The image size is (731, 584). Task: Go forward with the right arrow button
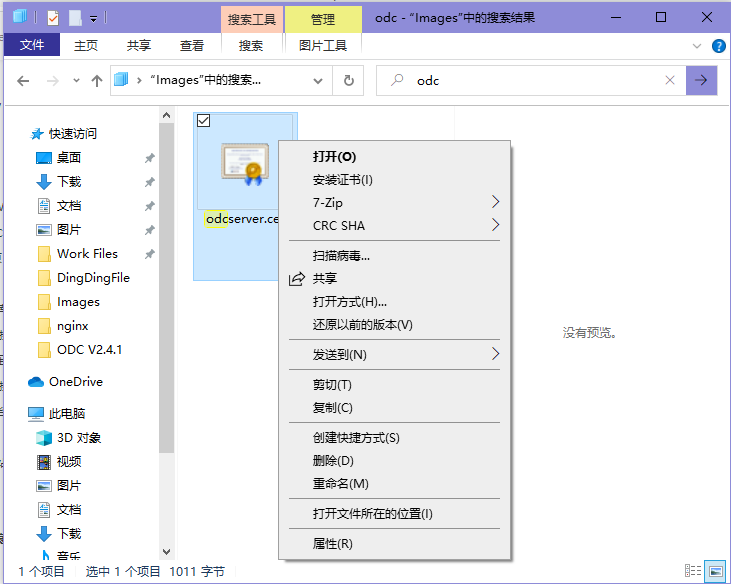[x=53, y=81]
